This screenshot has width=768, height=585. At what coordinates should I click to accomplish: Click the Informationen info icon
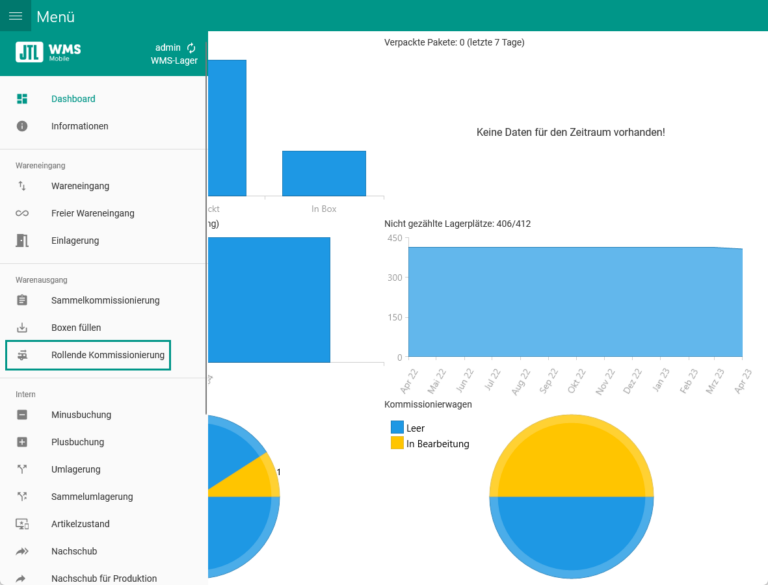click(22, 126)
